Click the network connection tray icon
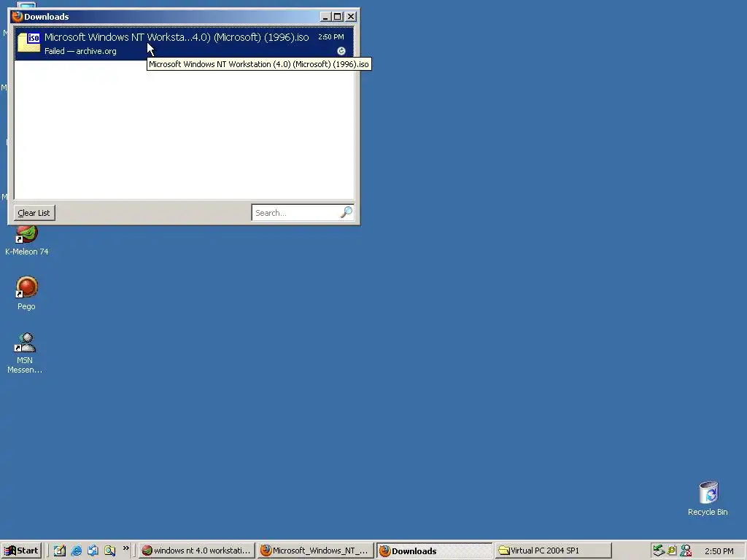 pyautogui.click(x=659, y=551)
